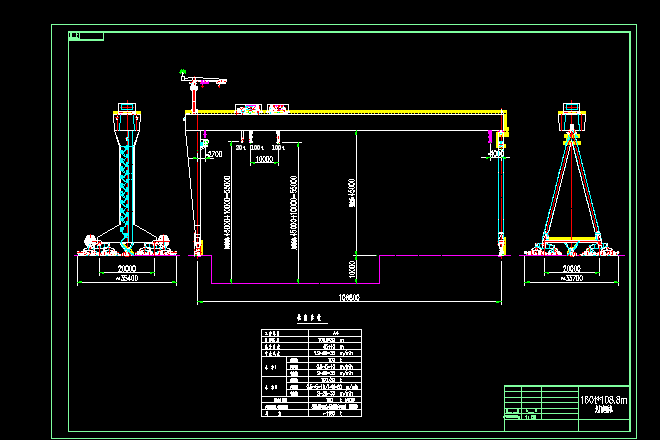
Task: Click the 10000 trolley spacing dimension
Action: 264,159
